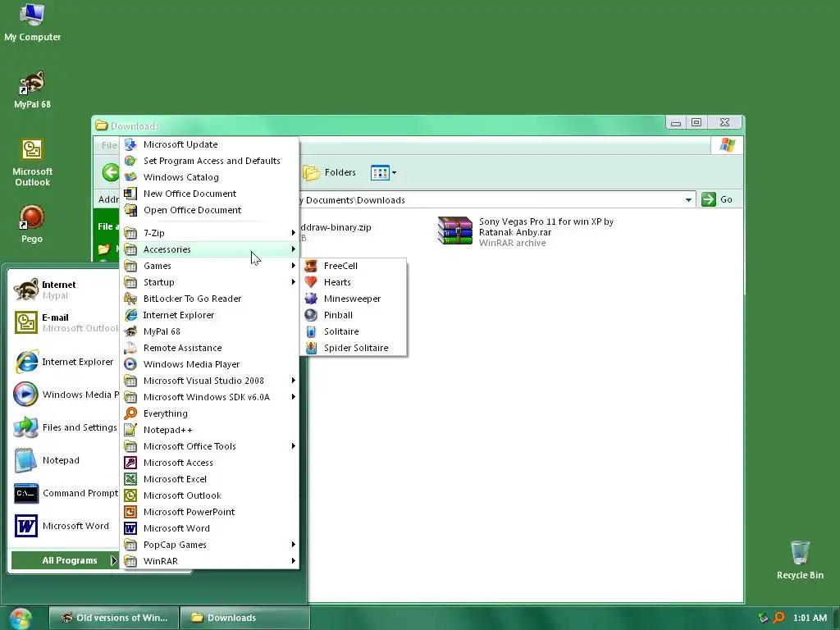840x630 pixels.
Task: Launch MyPal 68 desktop shortcut
Action: point(32,89)
